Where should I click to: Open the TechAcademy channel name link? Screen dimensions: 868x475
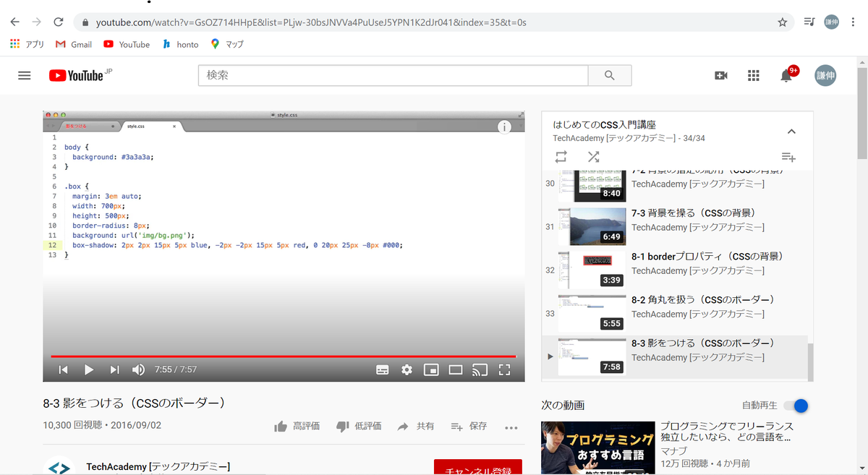[x=158, y=467]
